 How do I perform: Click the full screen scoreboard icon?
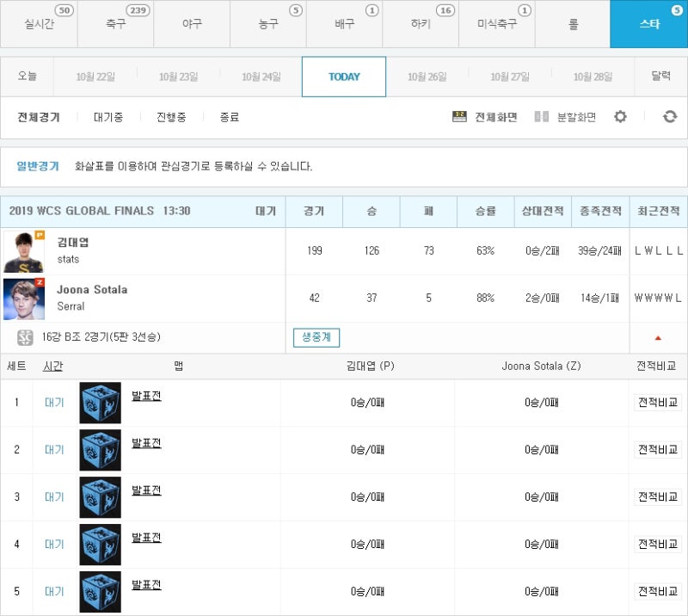(459, 117)
